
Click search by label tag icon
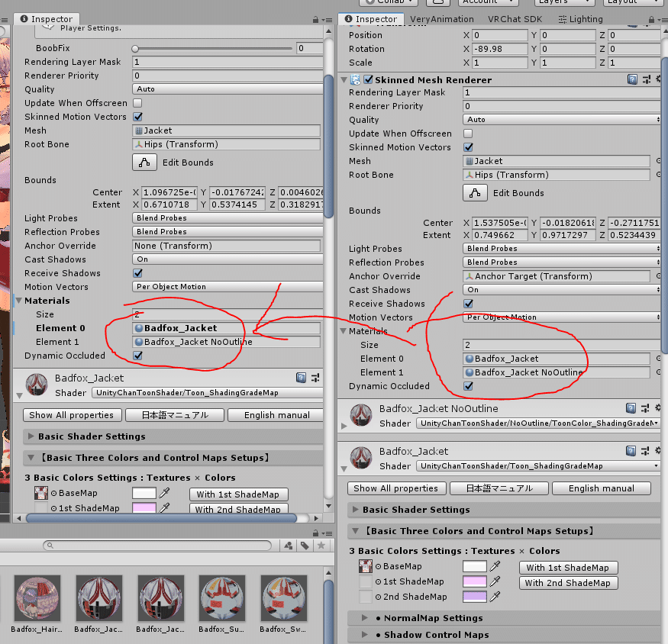point(305,546)
